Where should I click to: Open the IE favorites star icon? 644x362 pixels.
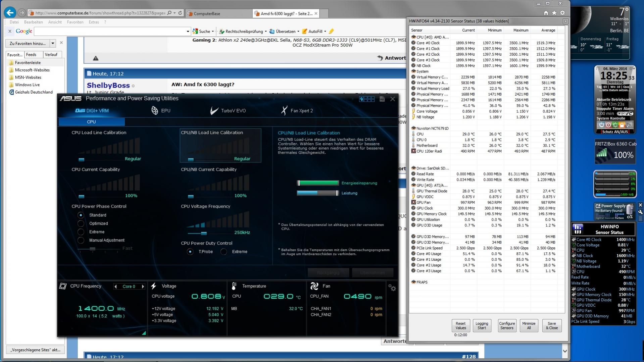click(554, 13)
